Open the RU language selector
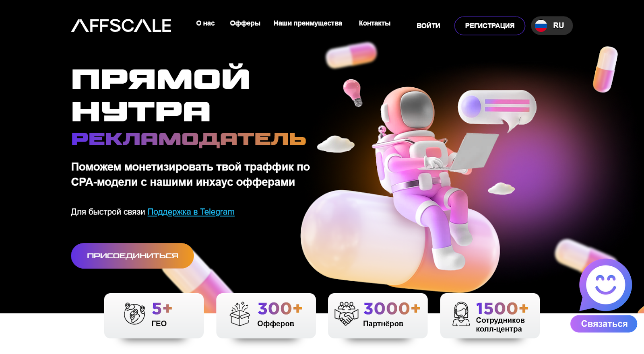The height and width of the screenshot is (354, 644). [552, 26]
